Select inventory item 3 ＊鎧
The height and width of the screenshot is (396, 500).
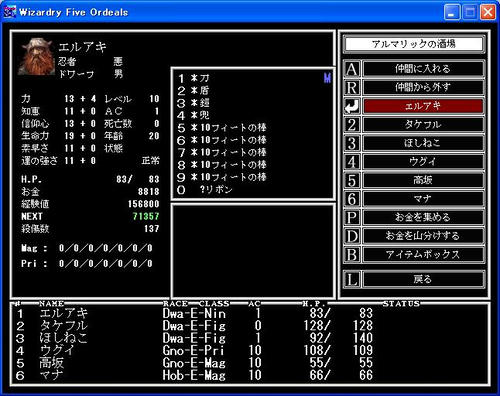click(x=193, y=103)
